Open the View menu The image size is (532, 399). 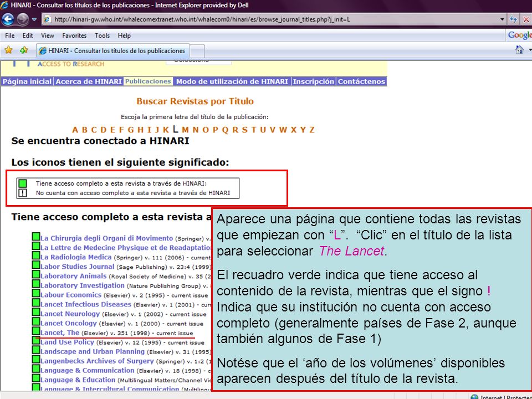coord(48,35)
